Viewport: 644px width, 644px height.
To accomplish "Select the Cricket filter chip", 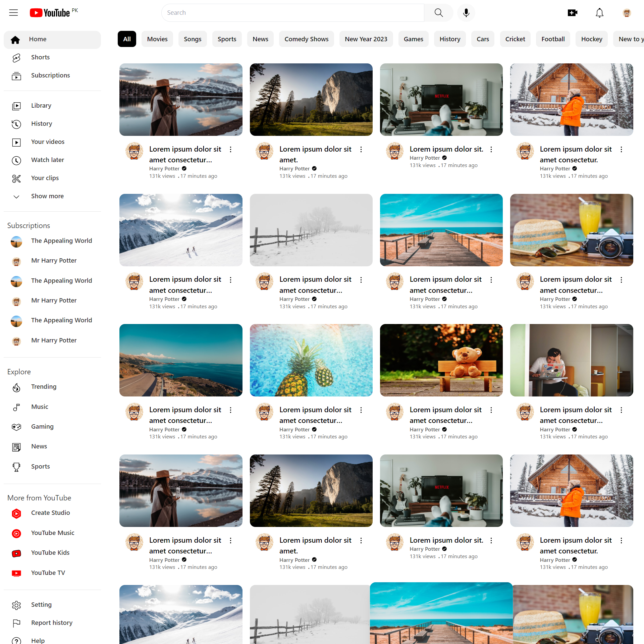I will coord(515,39).
